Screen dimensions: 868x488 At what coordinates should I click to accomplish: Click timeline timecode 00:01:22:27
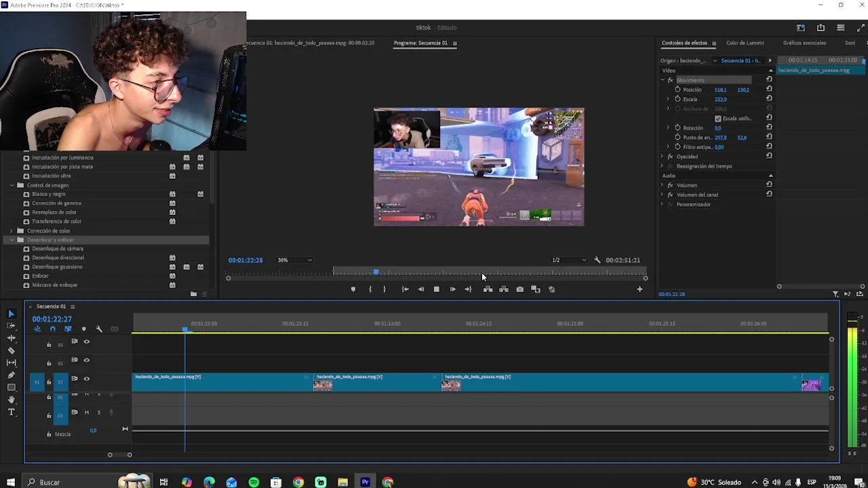click(x=52, y=319)
